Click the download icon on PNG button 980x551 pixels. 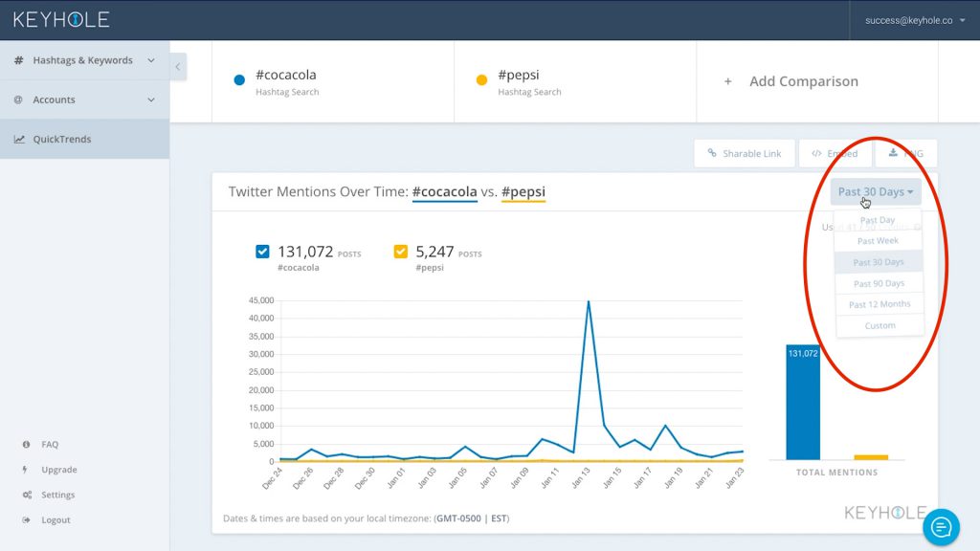(x=893, y=152)
